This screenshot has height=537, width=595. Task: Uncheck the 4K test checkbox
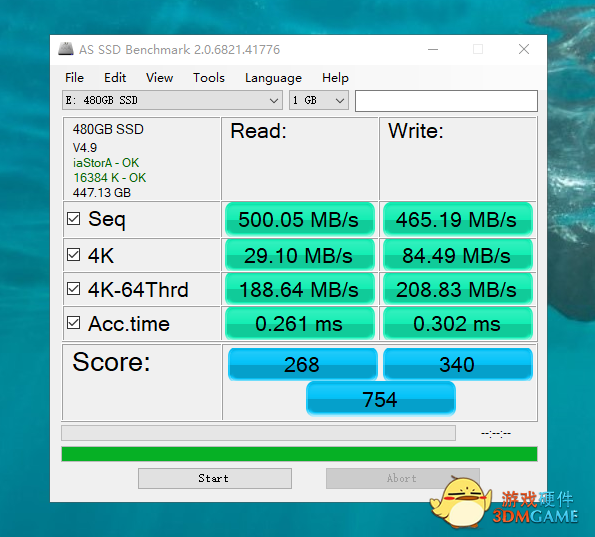click(x=73, y=255)
